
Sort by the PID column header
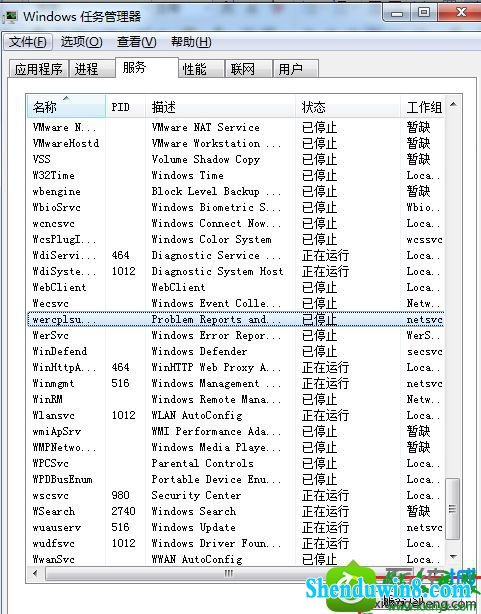[x=125, y=107]
